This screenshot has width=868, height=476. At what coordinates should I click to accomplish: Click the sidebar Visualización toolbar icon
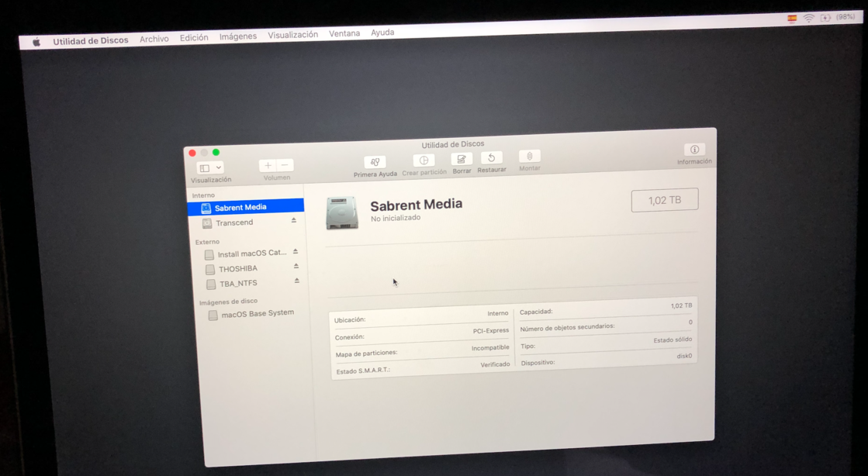click(204, 168)
